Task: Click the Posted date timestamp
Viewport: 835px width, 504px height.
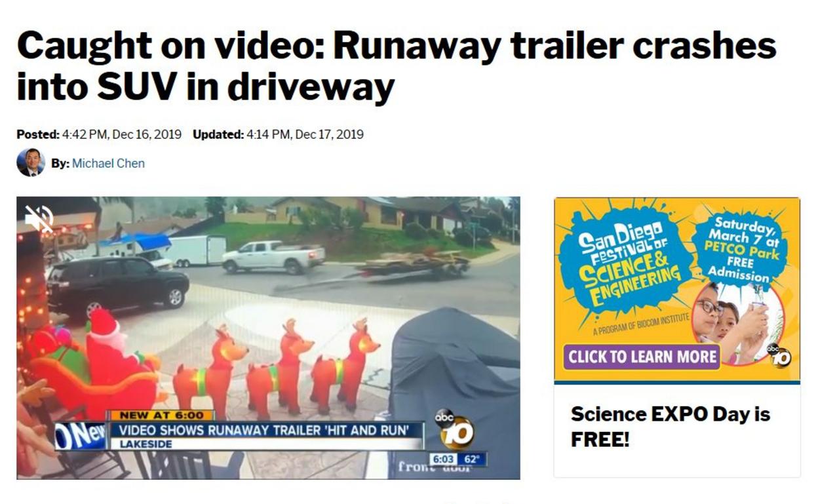Action: 99,134
